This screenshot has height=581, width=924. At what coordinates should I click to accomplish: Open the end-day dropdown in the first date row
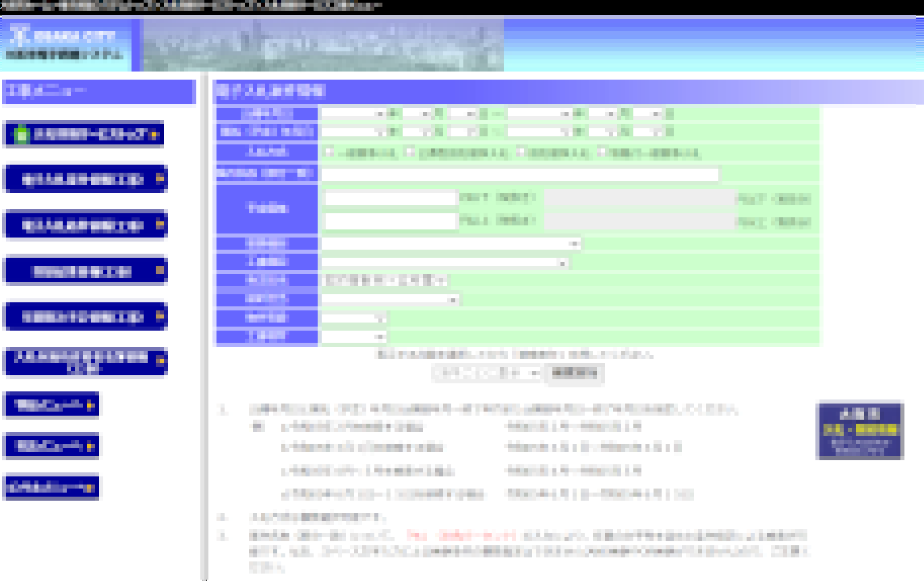click(649, 113)
